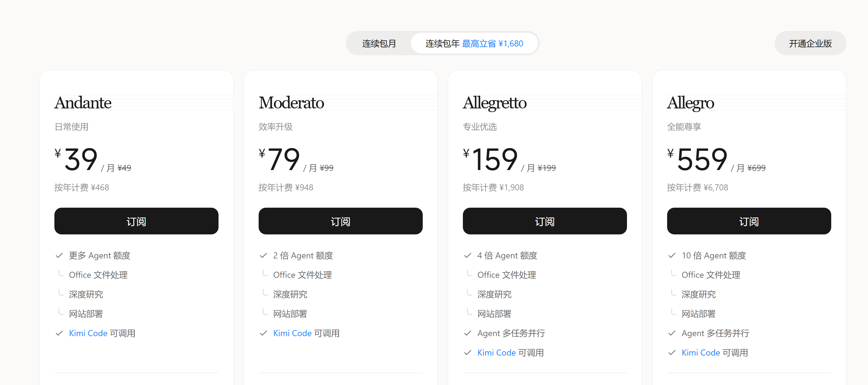Screen dimensions: 868x385
Task: Click the Allegro ¥559 price text
Action: 697,159
